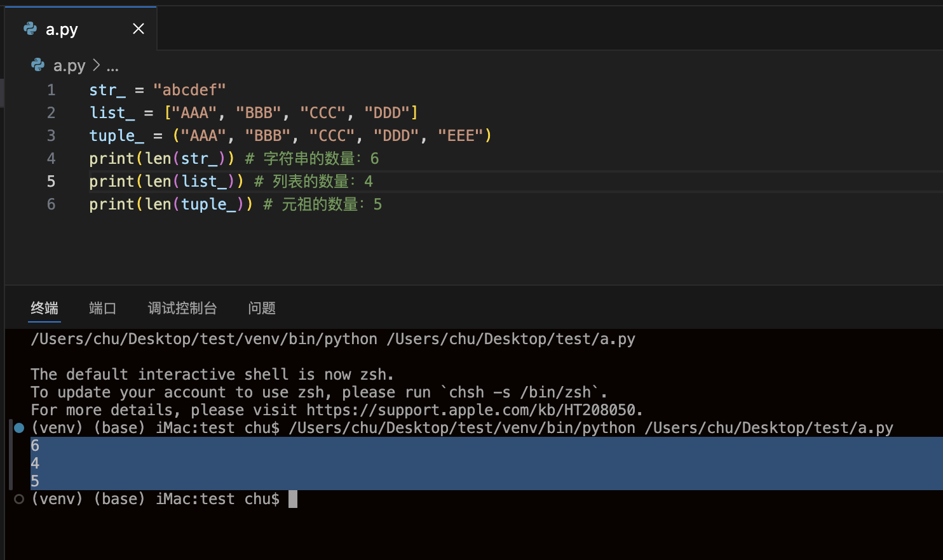Viewport: 943px width, 560px height.
Task: Expand the breadcrumb chevron after a.py
Action: [97, 65]
